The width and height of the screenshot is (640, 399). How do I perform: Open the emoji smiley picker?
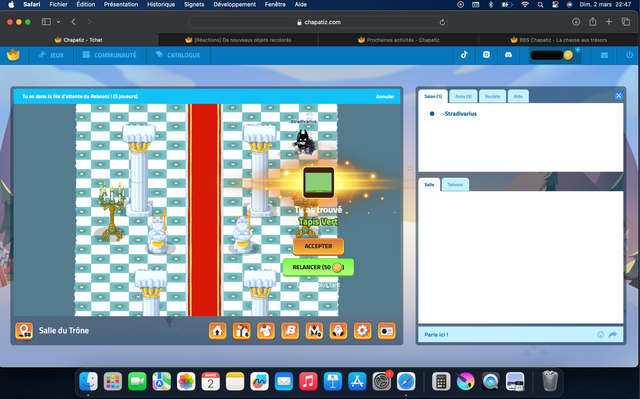pyautogui.click(x=600, y=335)
